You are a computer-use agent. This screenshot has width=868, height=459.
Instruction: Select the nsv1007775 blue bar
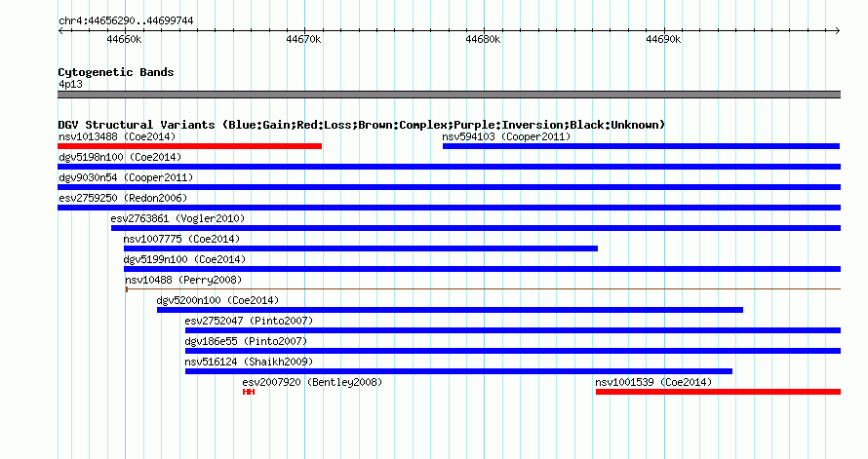tap(361, 249)
